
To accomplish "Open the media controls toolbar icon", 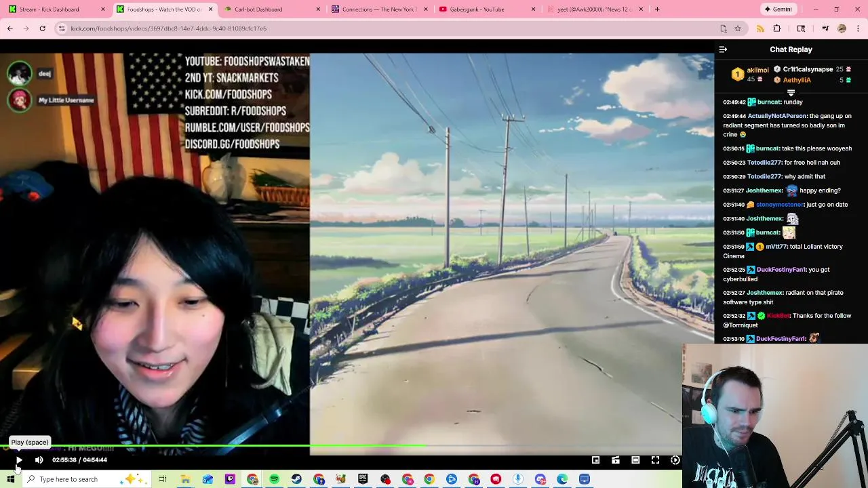I will (x=825, y=28).
